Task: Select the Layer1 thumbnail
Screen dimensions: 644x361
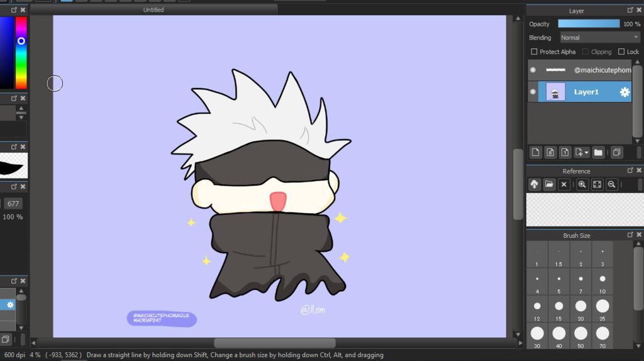Action: [x=555, y=92]
